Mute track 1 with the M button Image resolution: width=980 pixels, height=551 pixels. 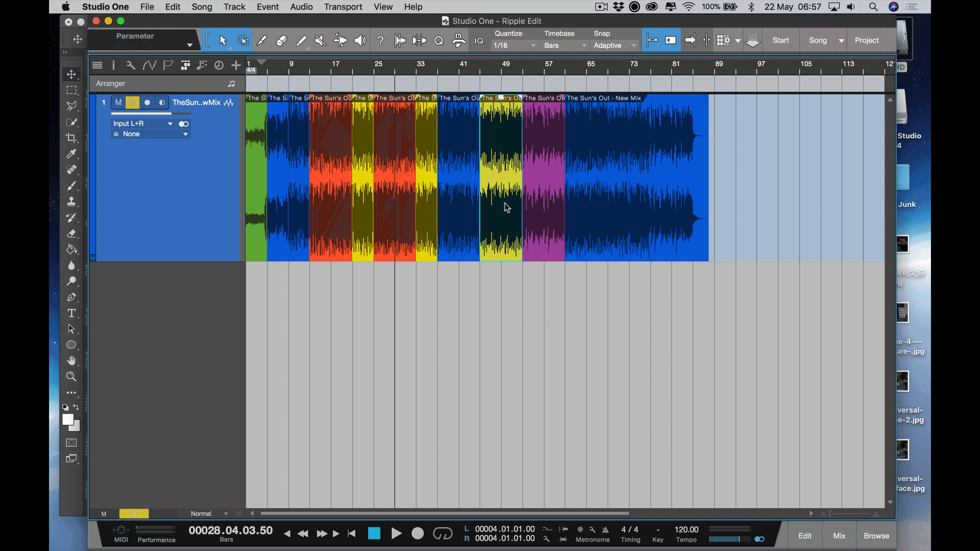[118, 103]
